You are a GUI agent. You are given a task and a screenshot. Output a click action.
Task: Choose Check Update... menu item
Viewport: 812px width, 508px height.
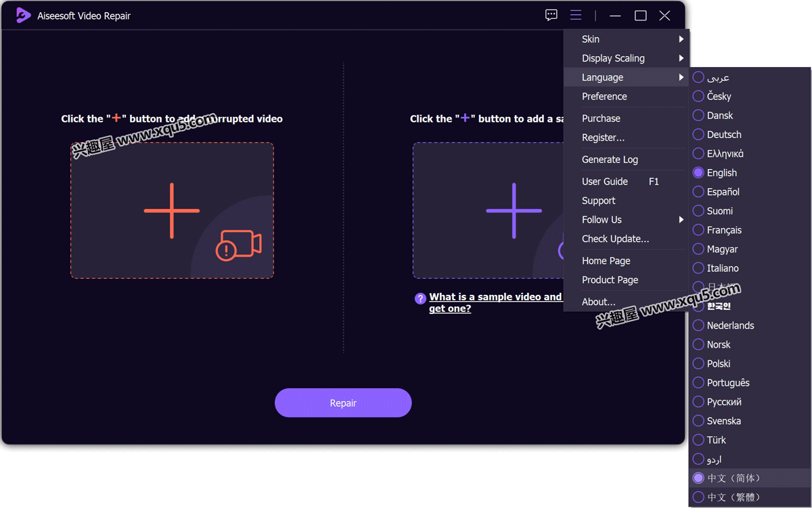(x=626, y=239)
